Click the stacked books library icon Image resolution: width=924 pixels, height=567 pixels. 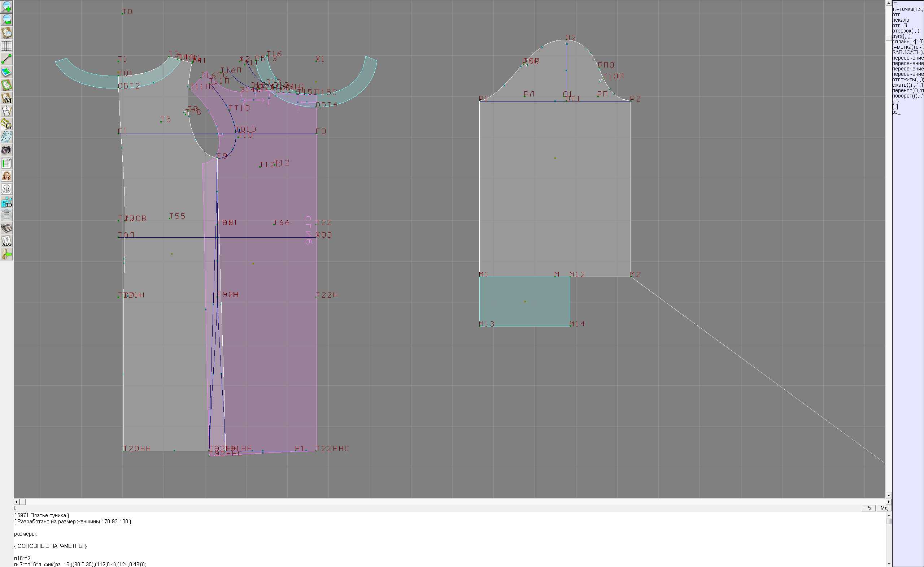tap(6, 228)
